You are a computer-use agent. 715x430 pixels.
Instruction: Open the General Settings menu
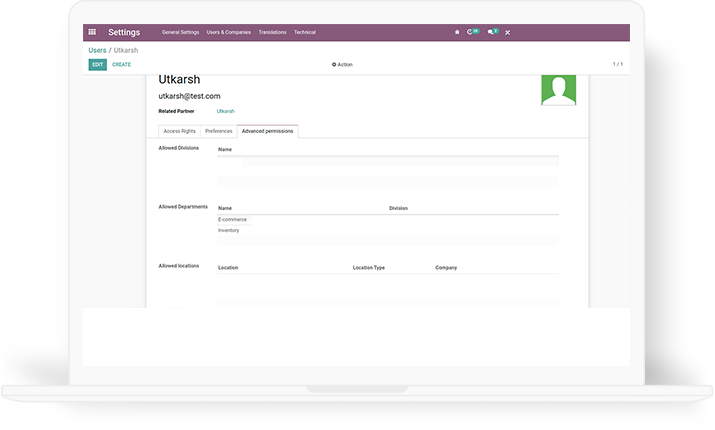click(181, 32)
